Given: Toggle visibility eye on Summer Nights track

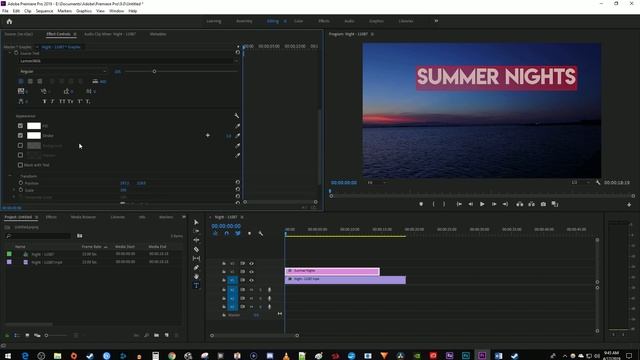Looking at the screenshot, I should [251, 272].
